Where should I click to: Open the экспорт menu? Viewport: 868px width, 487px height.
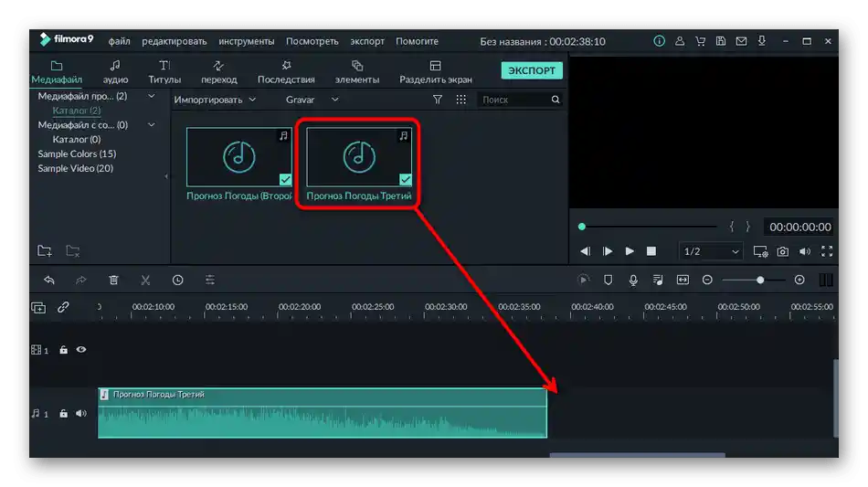point(367,41)
